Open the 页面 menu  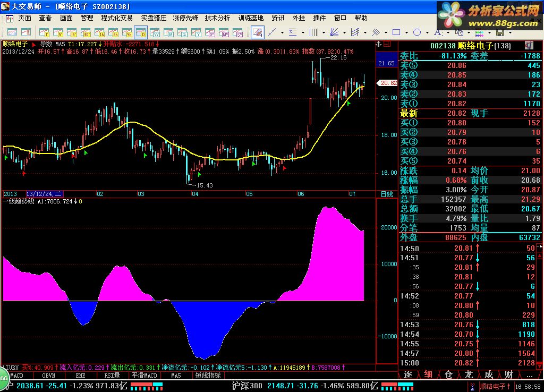(24, 18)
